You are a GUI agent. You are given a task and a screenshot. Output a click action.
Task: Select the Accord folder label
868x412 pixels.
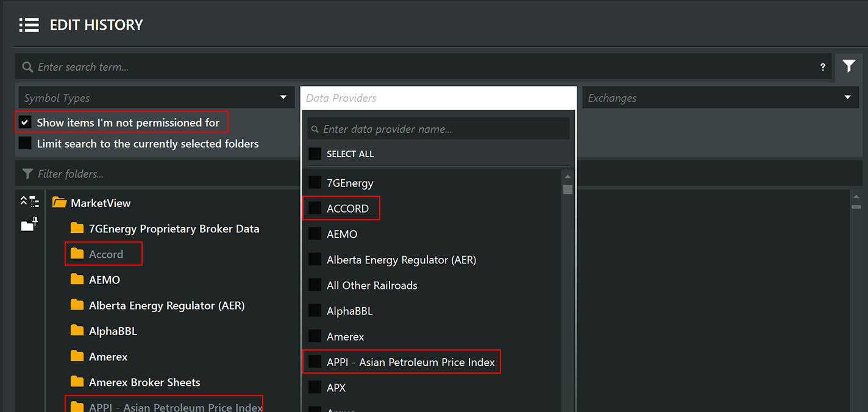(x=106, y=254)
